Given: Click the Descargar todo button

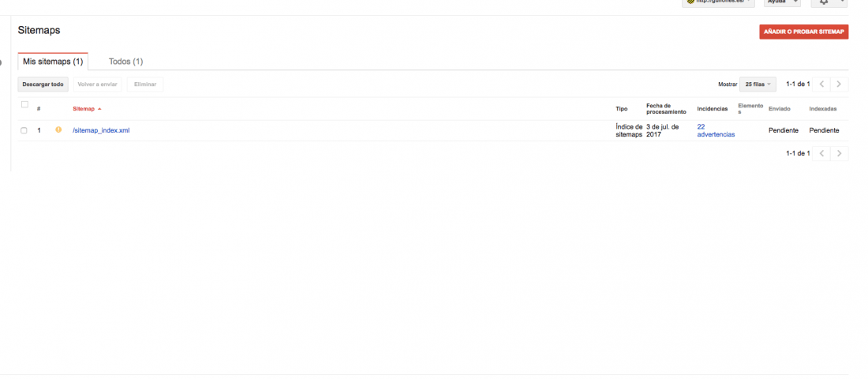Looking at the screenshot, I should pos(43,84).
